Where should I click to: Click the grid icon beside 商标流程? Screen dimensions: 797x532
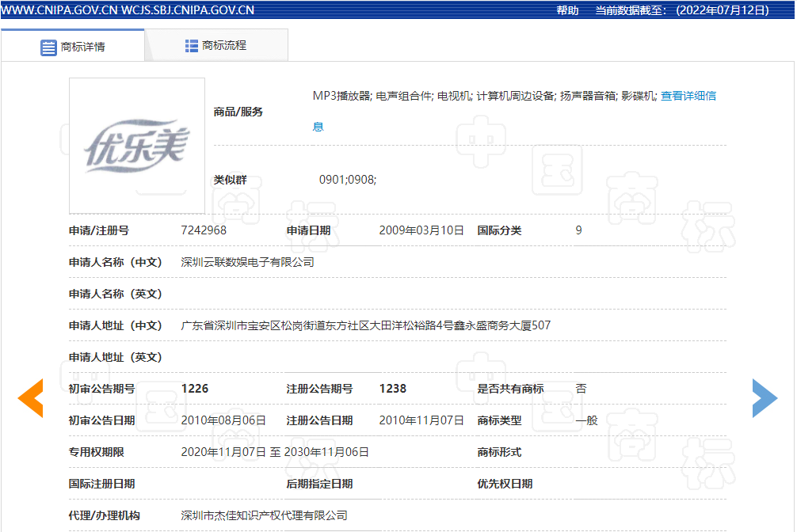tap(192, 46)
